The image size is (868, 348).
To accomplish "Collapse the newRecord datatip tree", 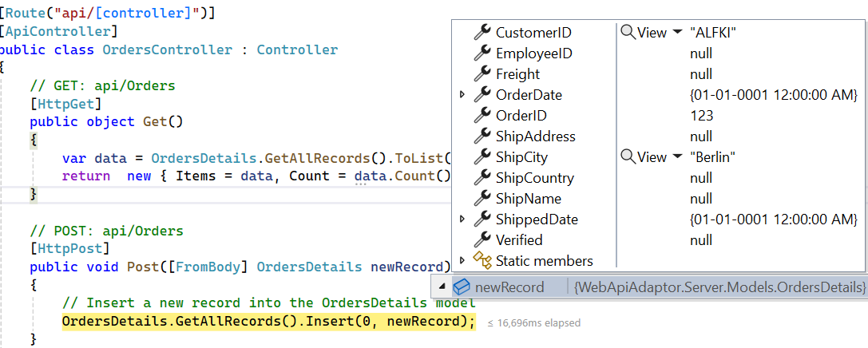I will 442,287.
